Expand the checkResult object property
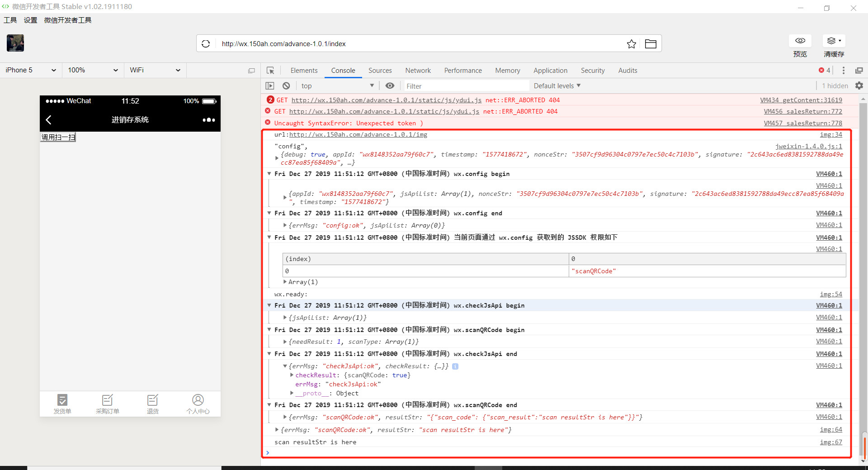This screenshot has height=470, width=868. click(x=292, y=375)
